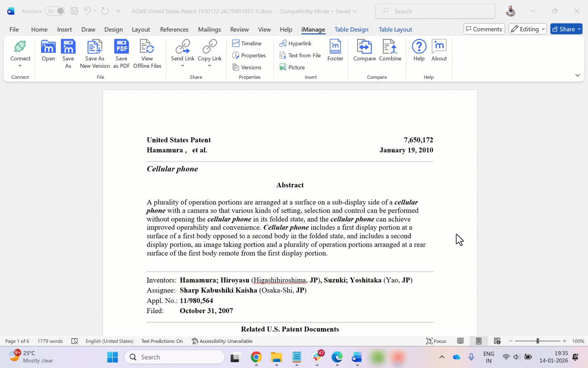Click the Comments button

(484, 29)
